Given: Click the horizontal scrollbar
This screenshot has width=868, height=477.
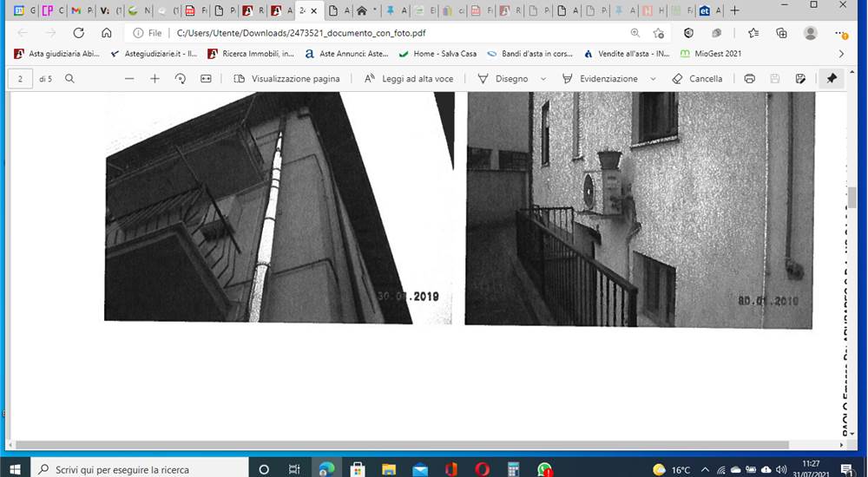Looking at the screenshot, I should pos(403,445).
